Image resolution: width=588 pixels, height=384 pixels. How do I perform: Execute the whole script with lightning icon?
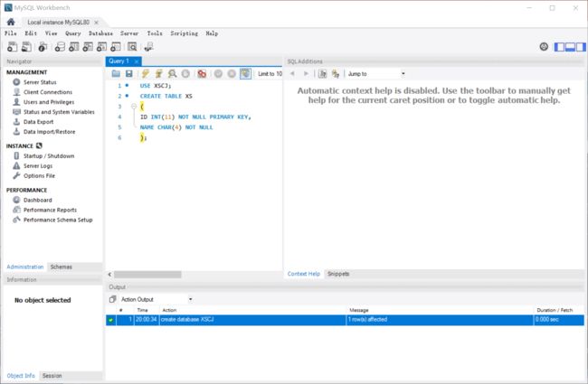(x=146, y=74)
